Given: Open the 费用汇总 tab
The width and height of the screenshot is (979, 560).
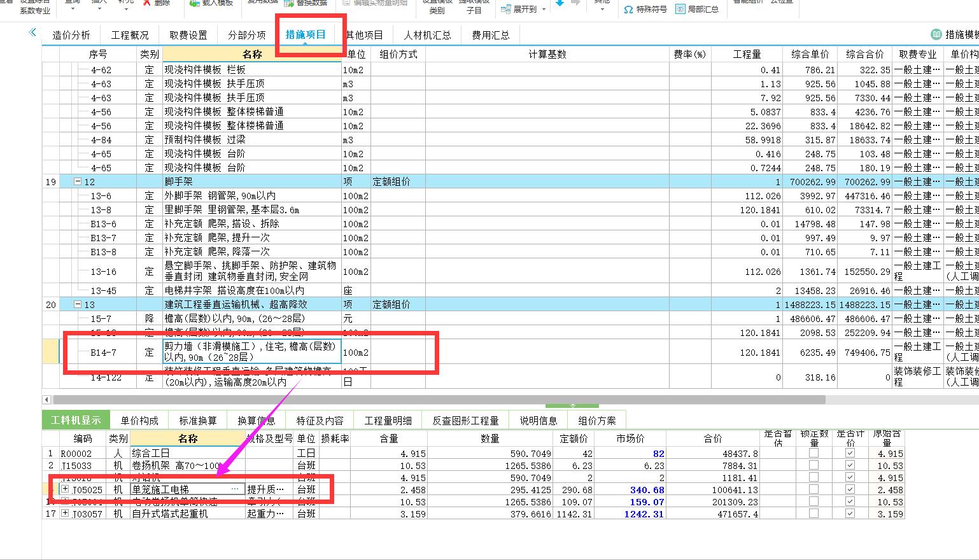Looking at the screenshot, I should click(x=491, y=35).
